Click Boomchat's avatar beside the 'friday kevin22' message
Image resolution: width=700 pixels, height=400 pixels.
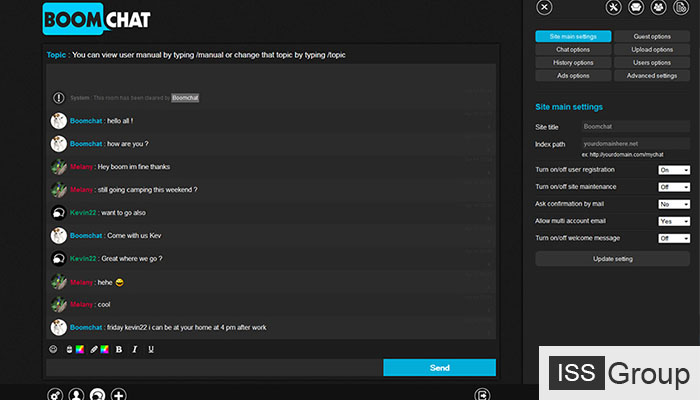pyautogui.click(x=58, y=327)
